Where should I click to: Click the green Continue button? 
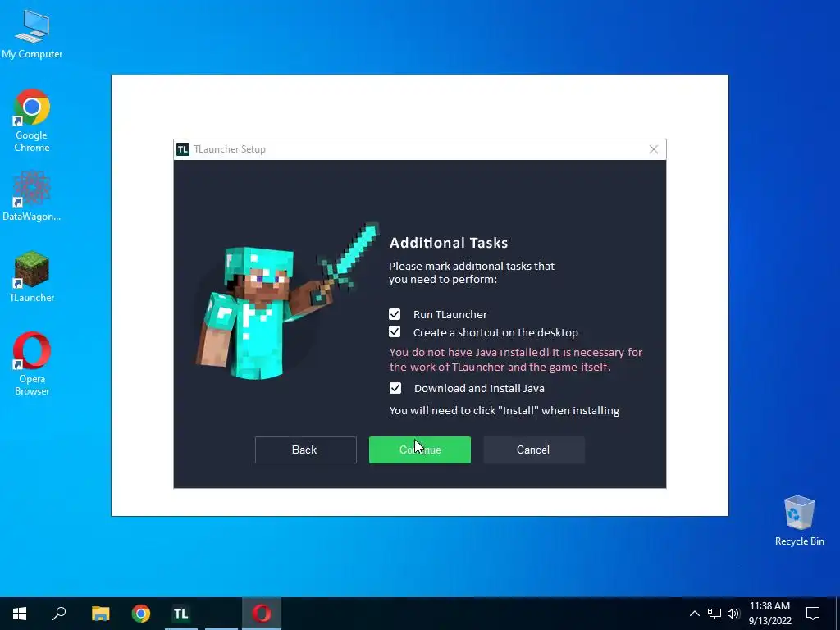(419, 450)
